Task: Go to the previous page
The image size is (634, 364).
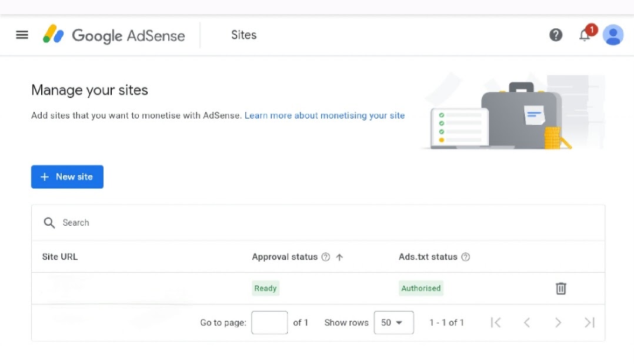Action: (527, 322)
